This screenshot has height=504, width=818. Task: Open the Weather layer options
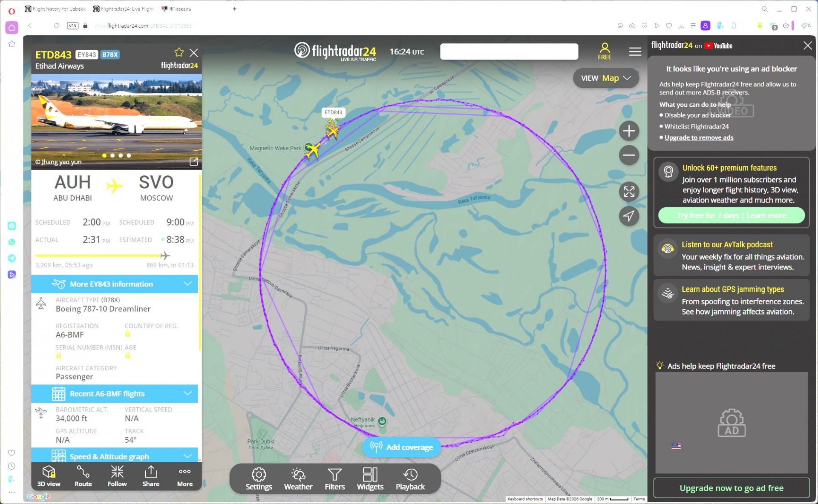tap(298, 479)
